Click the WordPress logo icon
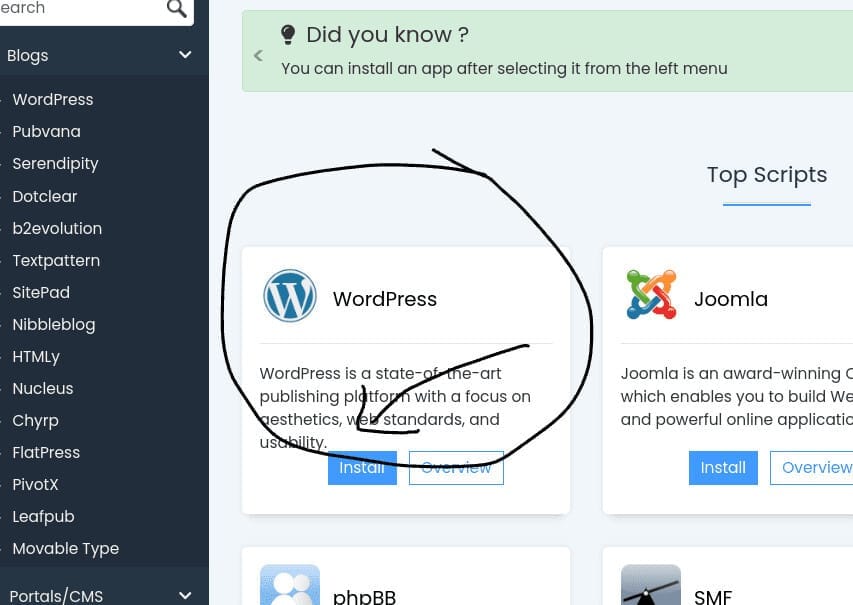The image size is (853, 605). coord(290,296)
